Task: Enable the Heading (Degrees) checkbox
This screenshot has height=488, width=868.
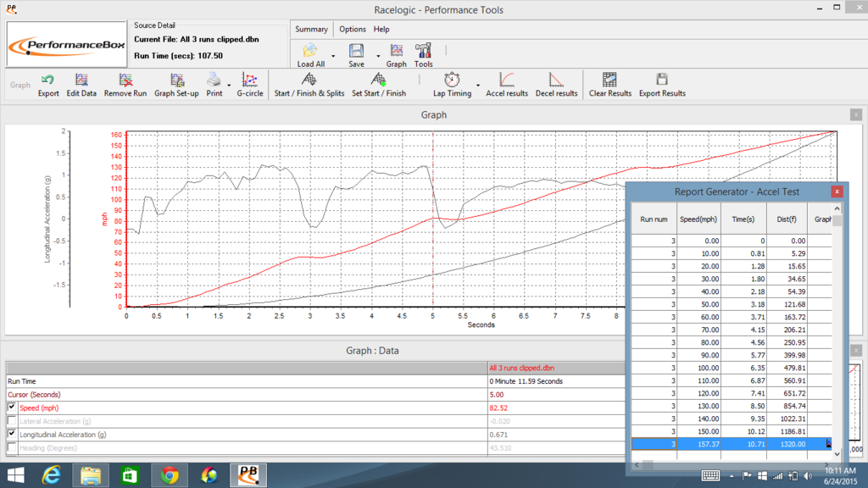Action: pos(12,447)
